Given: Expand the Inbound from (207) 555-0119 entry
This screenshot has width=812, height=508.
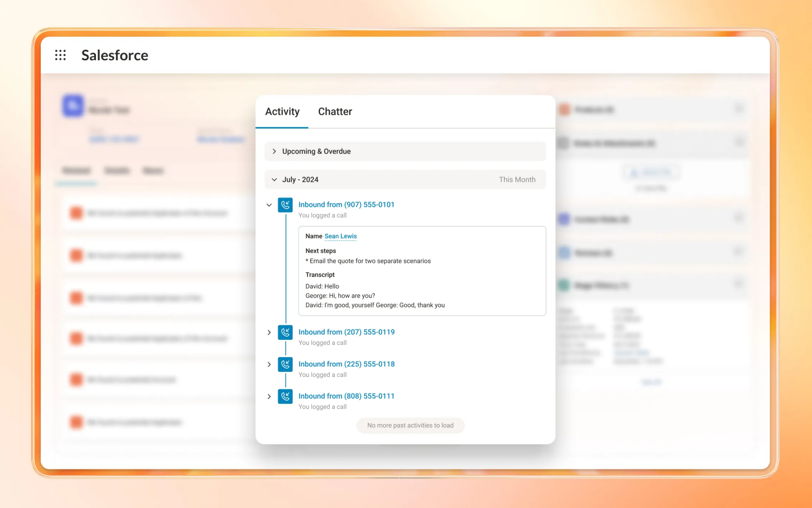Looking at the screenshot, I should point(269,332).
